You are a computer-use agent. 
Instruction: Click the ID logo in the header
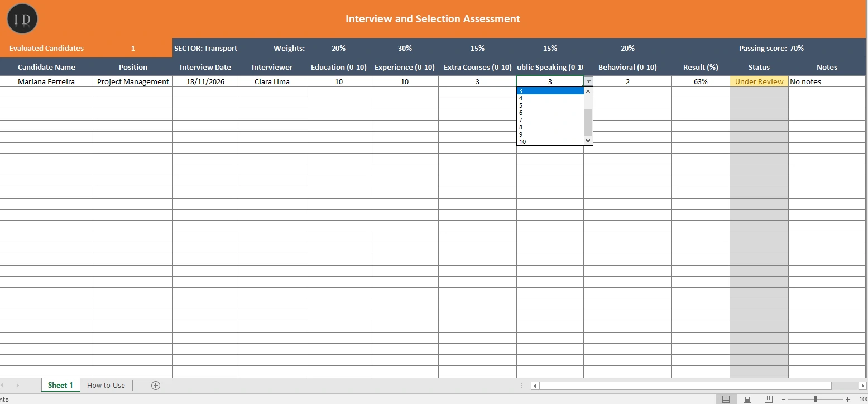click(22, 19)
